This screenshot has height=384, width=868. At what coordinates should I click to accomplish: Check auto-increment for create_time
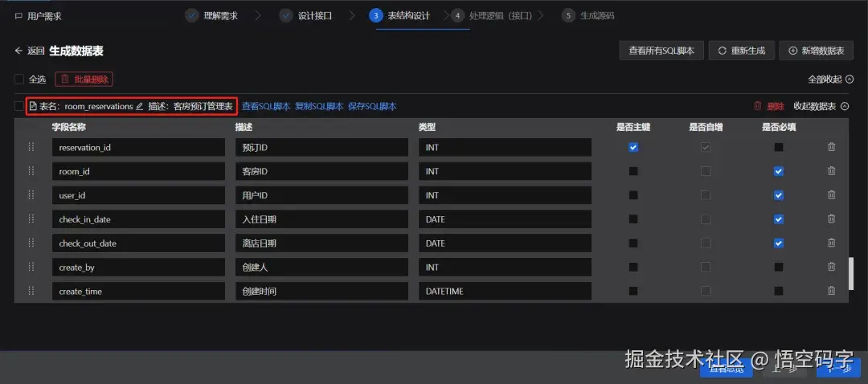[x=706, y=291]
